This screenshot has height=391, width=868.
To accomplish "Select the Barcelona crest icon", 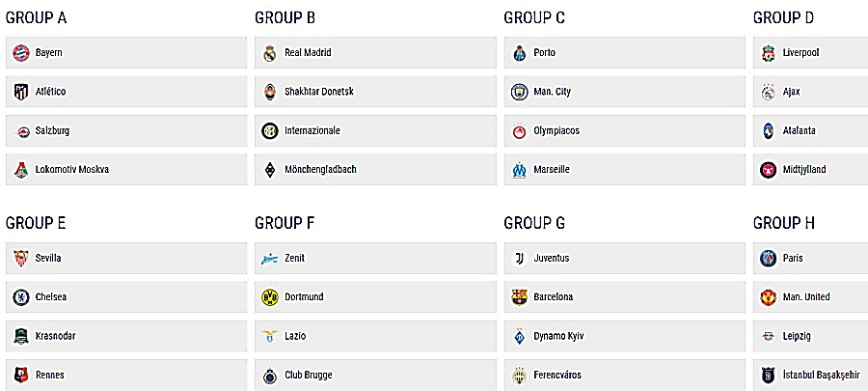I will (x=519, y=297).
